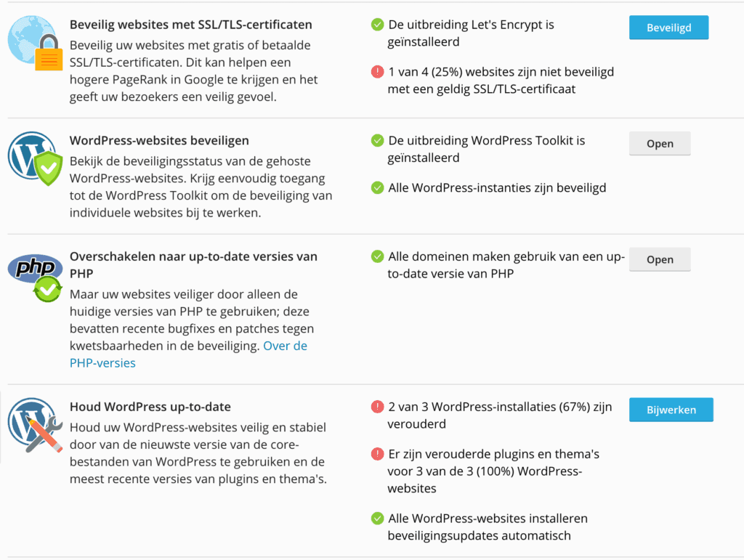Click red warning for outdated plugins and themes
Image resolution: width=744 pixels, height=560 pixels.
tap(377, 454)
